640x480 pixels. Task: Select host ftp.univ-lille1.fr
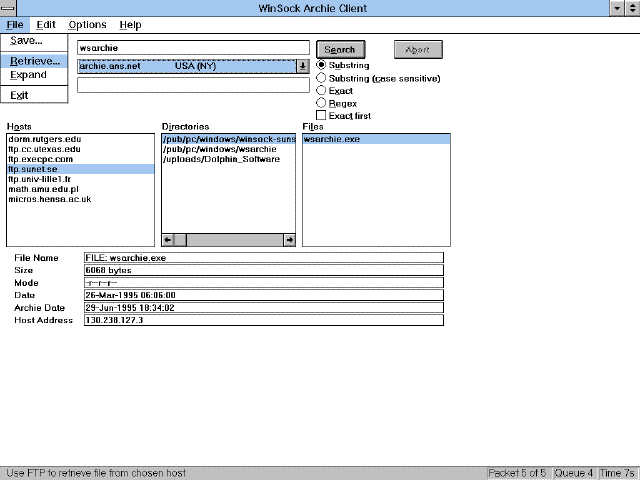[x=81, y=179]
